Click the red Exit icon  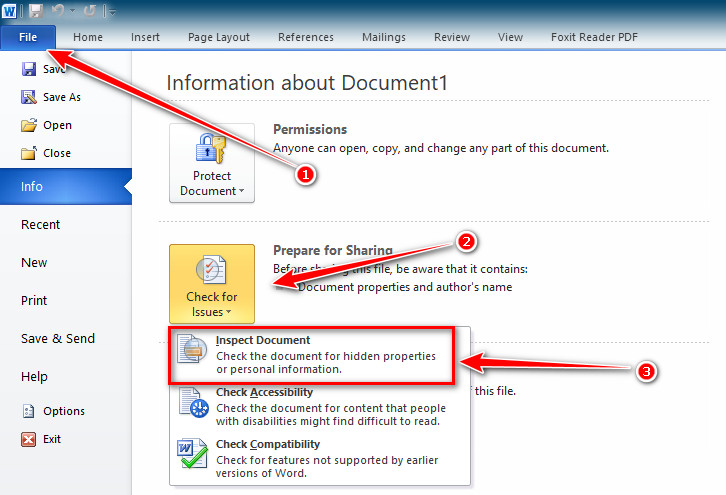coord(28,439)
